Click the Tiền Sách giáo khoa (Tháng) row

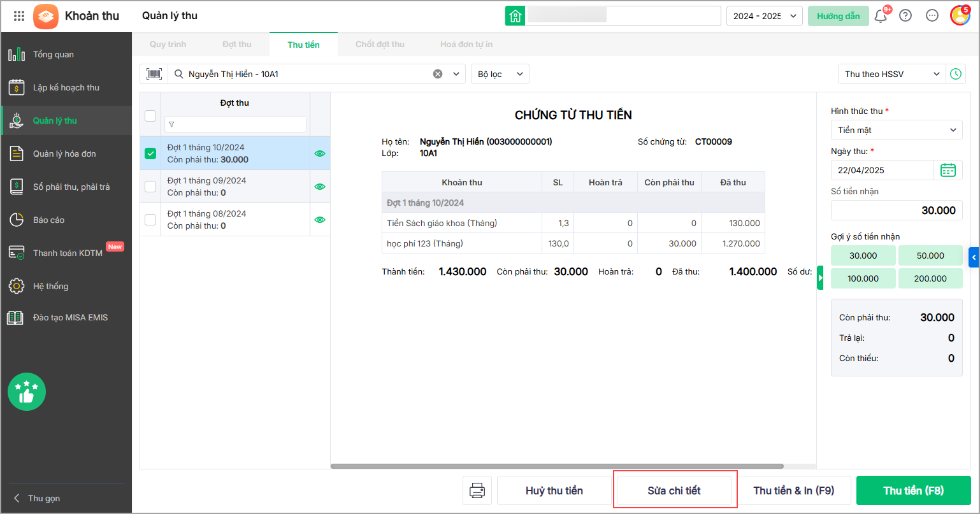coord(573,223)
